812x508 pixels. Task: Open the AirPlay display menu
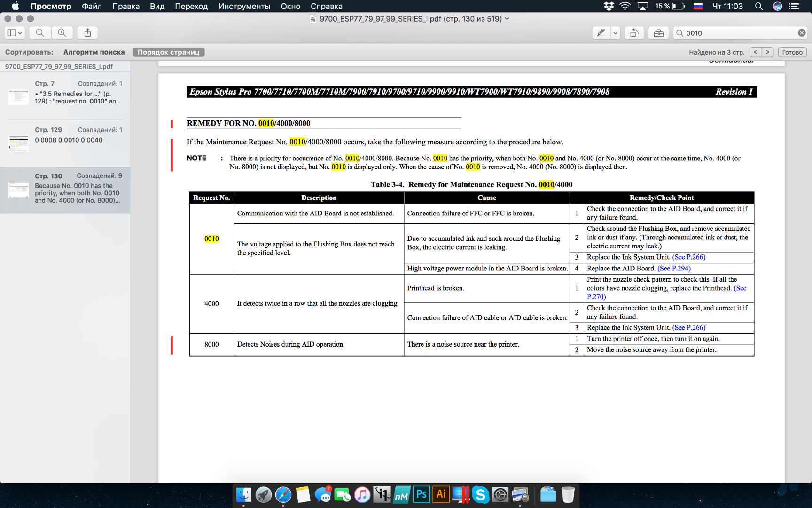coord(642,6)
